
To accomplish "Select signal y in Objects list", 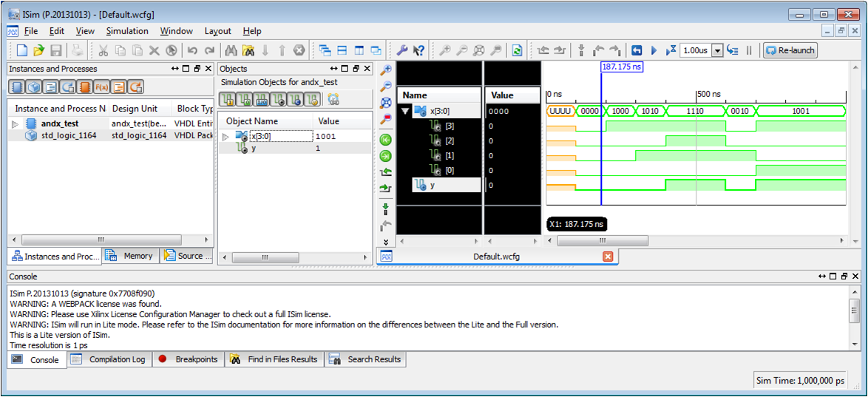I will click(x=254, y=148).
